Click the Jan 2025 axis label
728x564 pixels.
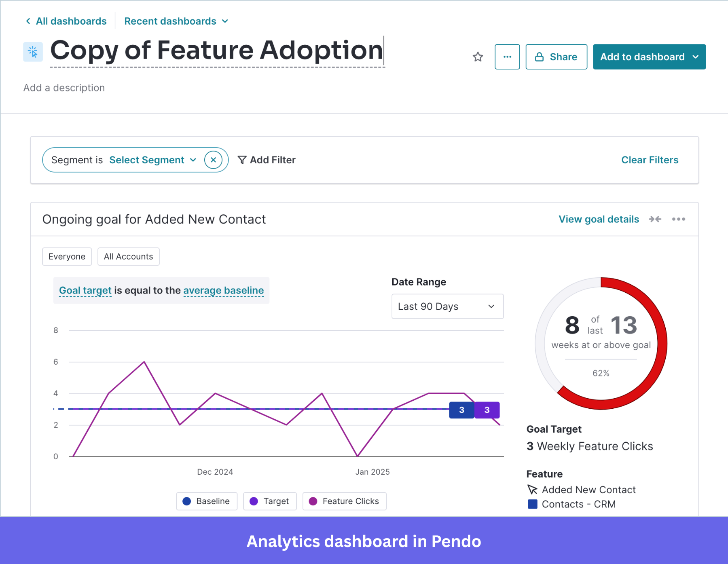[x=372, y=472]
